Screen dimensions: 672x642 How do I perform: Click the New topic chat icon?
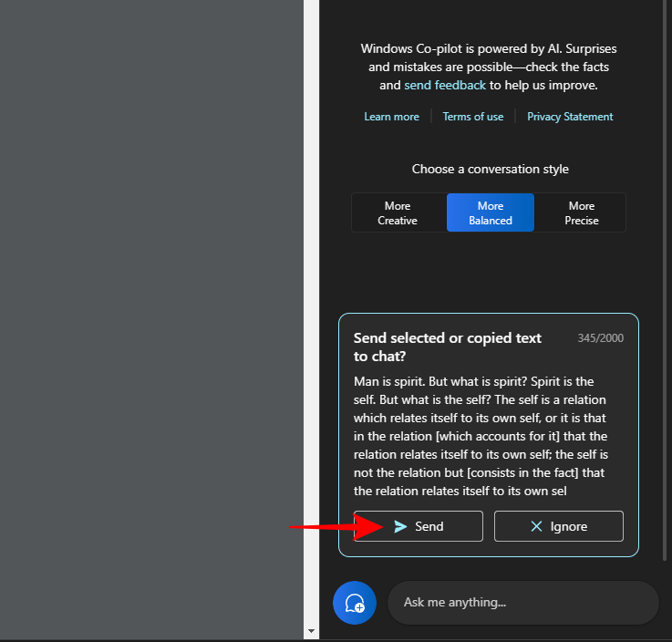click(355, 603)
